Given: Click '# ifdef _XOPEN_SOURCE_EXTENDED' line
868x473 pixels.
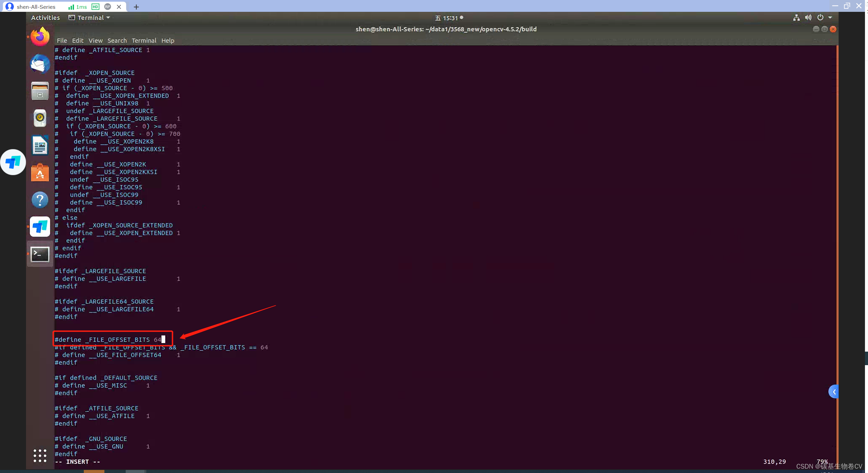Looking at the screenshot, I should click(x=114, y=225).
